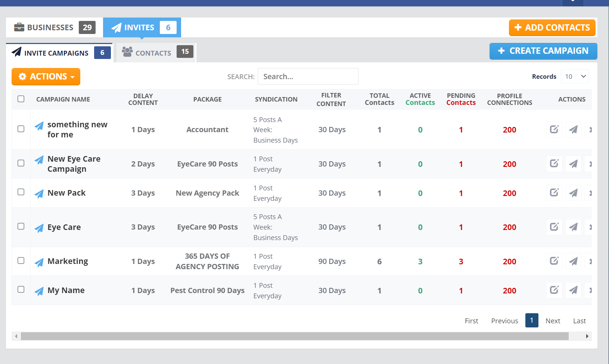Select the Marketing campaign checkbox
The width and height of the screenshot is (609, 364).
tap(21, 261)
